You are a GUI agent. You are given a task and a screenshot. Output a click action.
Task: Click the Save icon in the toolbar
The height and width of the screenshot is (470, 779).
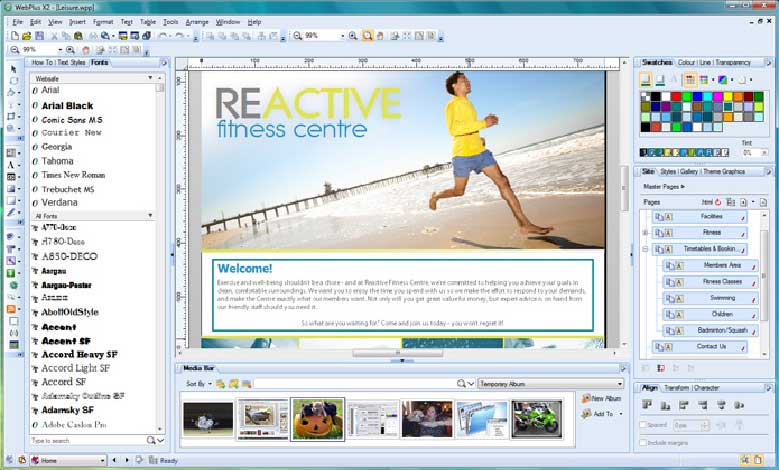point(40,35)
